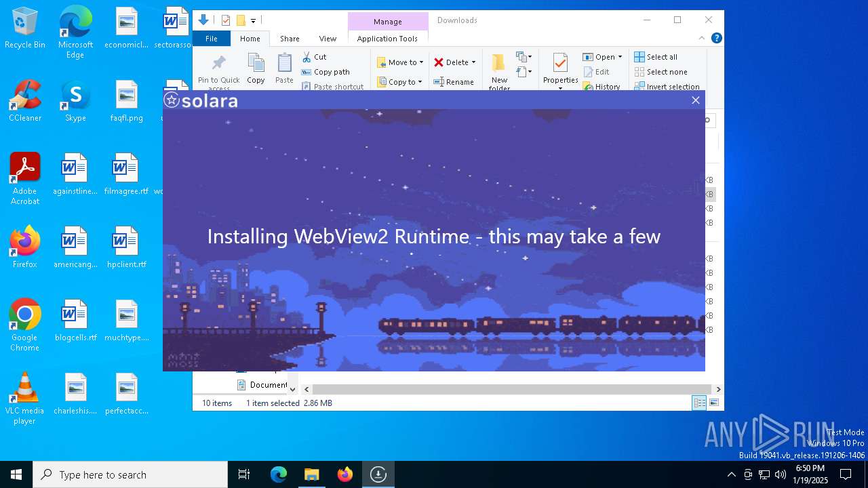868x488 pixels.
Task: Open Task View on the taskbar
Action: coord(244,474)
